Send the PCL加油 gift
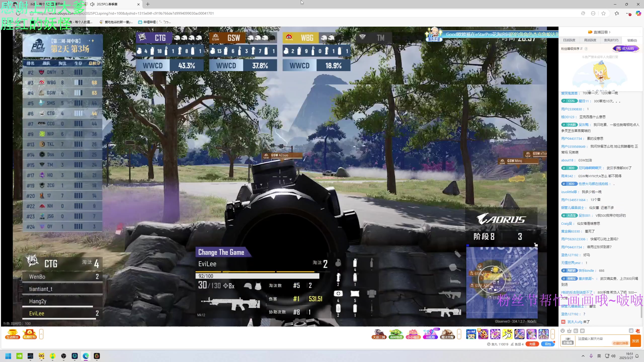This screenshot has width=644, height=362. click(471, 334)
